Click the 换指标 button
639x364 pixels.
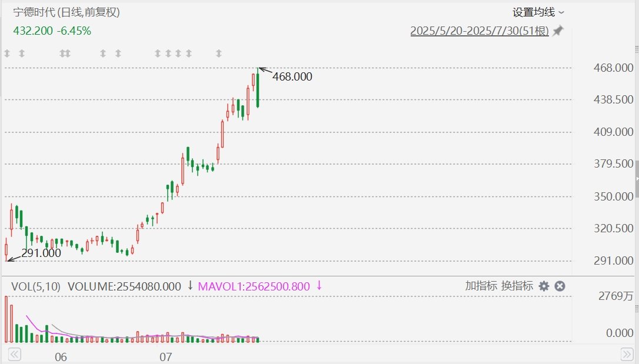point(517,286)
